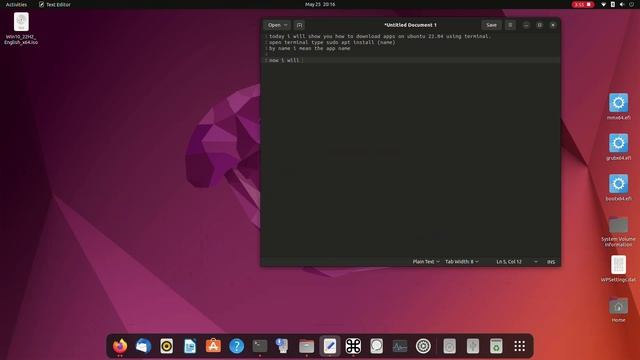Launch Firefox from the dock
Viewport: 640px width, 360px height.
pos(120,346)
